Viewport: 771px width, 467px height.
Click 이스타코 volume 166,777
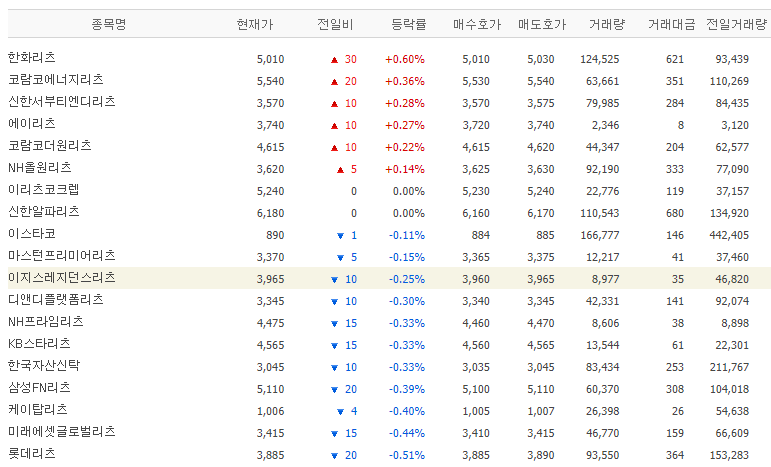tap(599, 235)
